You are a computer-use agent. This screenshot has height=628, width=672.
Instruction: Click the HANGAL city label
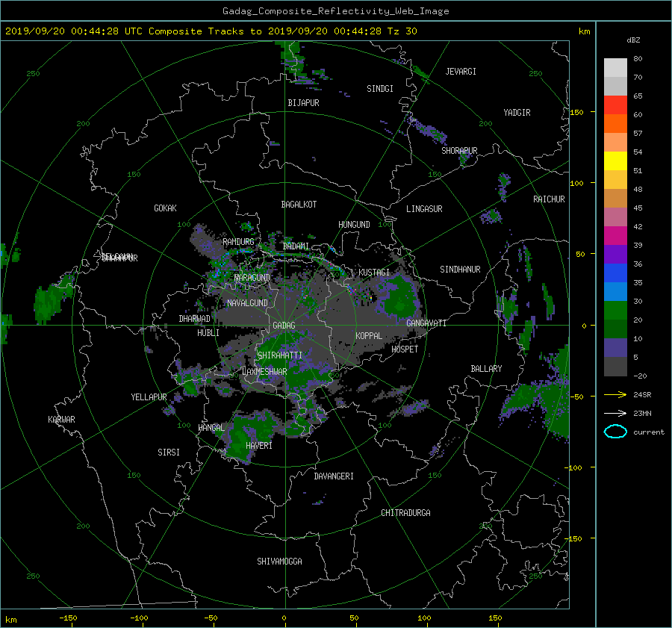coord(211,428)
